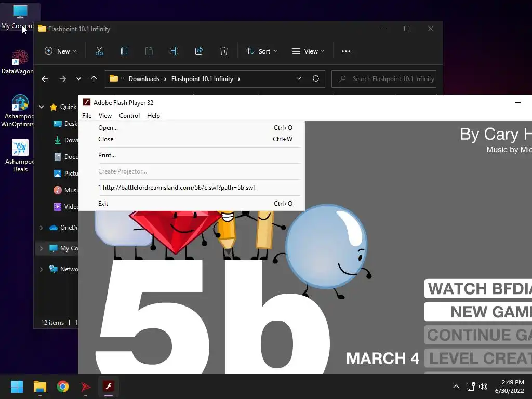Click the Adobe Flash Player taskbar icon
The width and height of the screenshot is (532, 399).
(109, 387)
